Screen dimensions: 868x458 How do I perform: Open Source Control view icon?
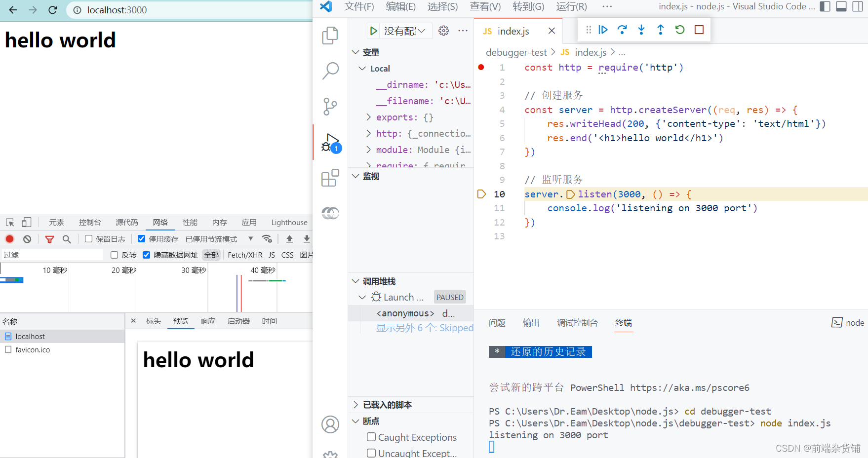[x=330, y=107]
